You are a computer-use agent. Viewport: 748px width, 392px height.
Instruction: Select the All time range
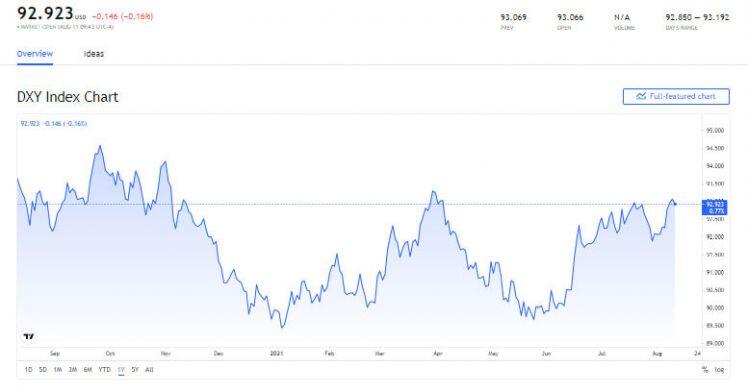coord(149,370)
